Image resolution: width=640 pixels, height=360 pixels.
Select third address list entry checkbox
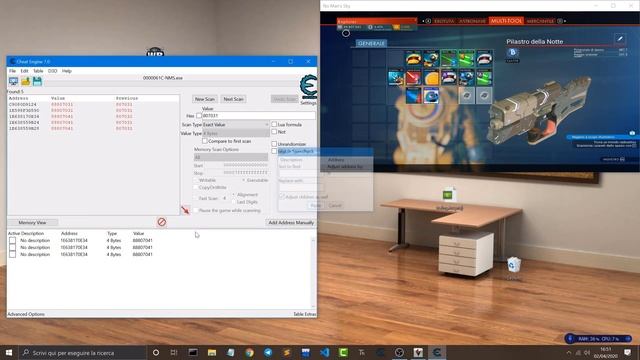(13, 254)
